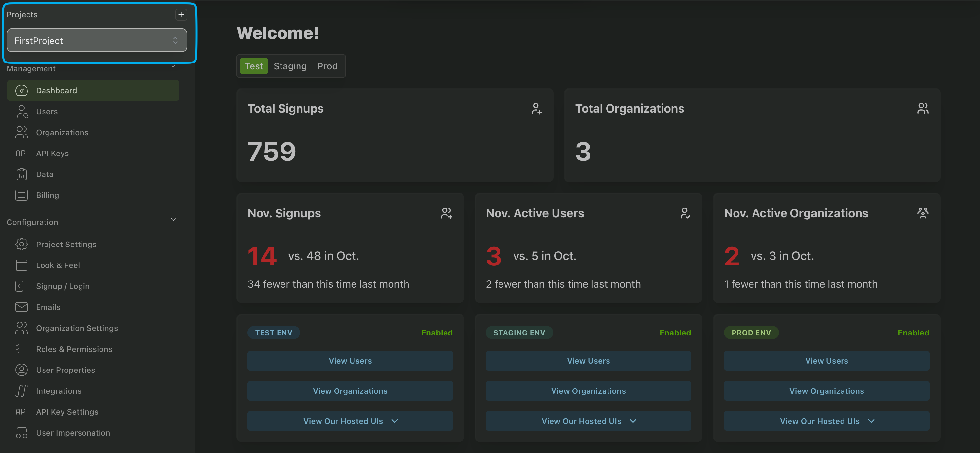Open Billing via its sidebar icon
The height and width of the screenshot is (453, 980).
(22, 195)
